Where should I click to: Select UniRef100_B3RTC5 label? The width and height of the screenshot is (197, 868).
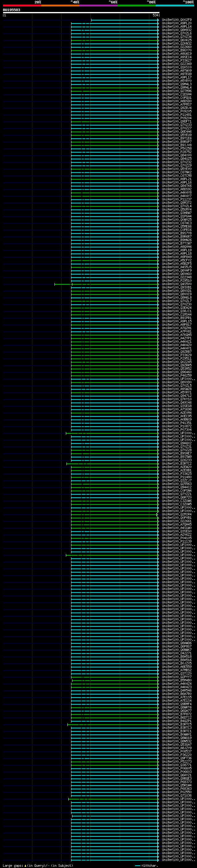point(177,725)
